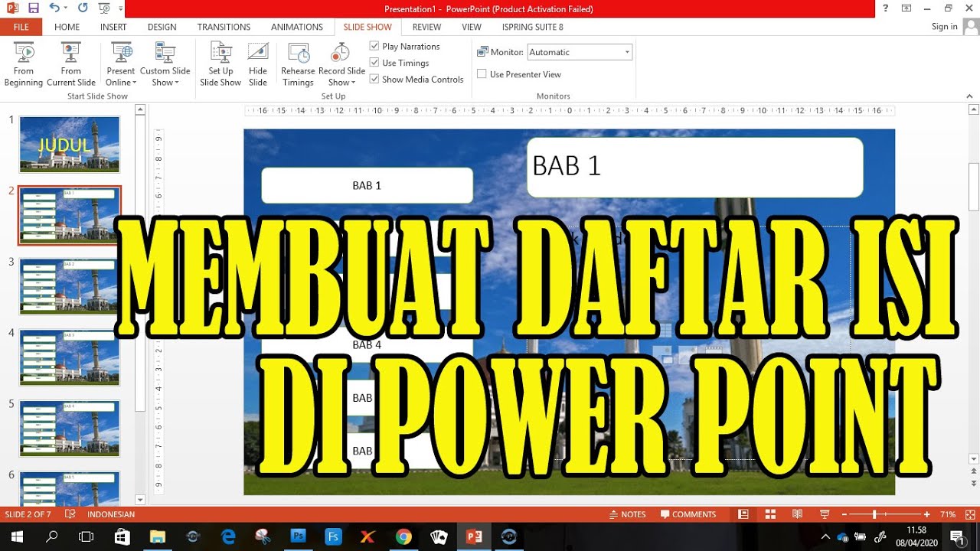Open Set Up Slide Show dialog
The width and height of the screenshot is (980, 551).
[x=220, y=64]
